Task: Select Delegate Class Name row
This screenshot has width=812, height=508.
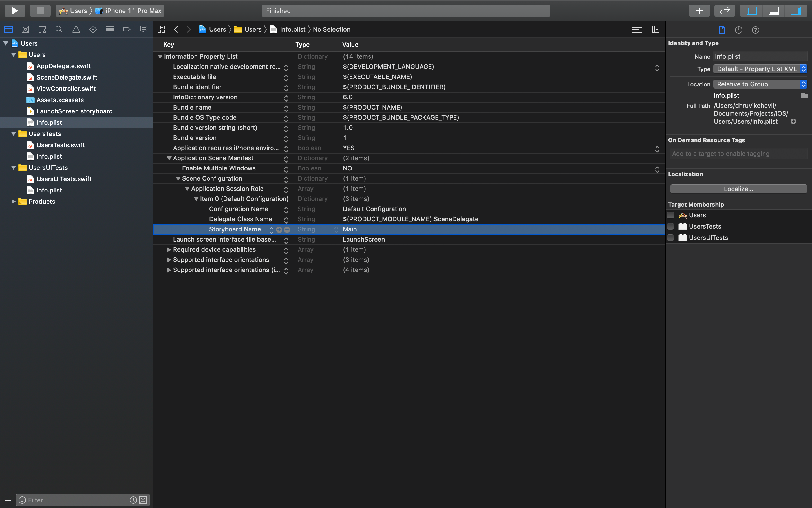Action: coord(409,219)
